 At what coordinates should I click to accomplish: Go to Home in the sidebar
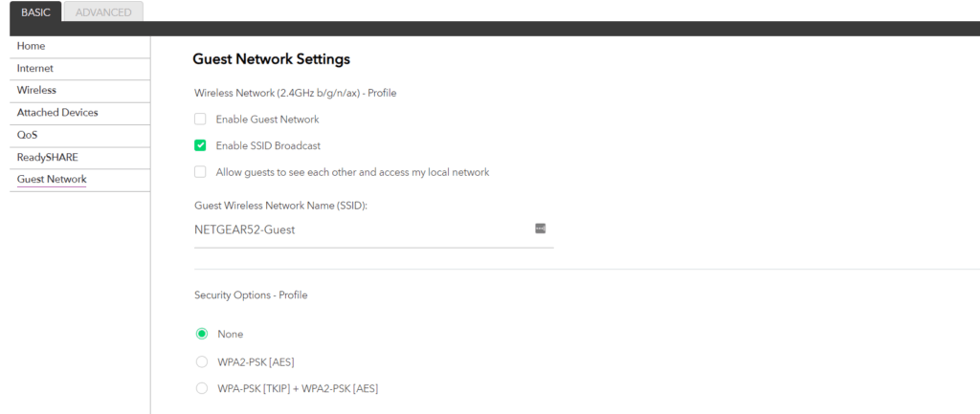pos(32,46)
